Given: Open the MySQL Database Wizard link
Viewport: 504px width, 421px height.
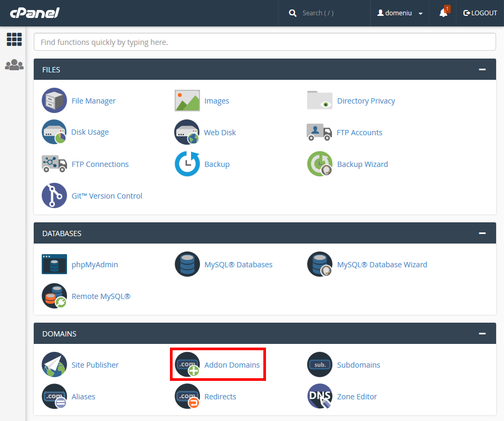Looking at the screenshot, I should (382, 265).
